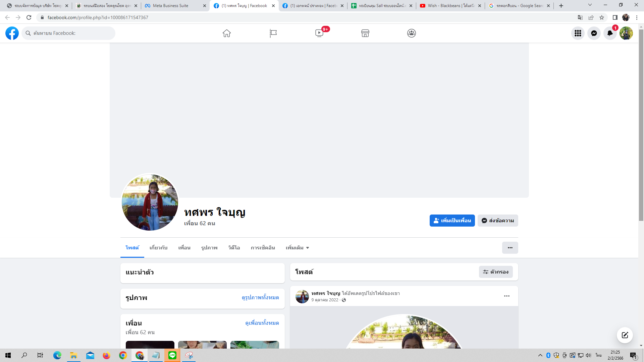Open LINE app in Windows taskbar
The image size is (644, 362).
172,355
